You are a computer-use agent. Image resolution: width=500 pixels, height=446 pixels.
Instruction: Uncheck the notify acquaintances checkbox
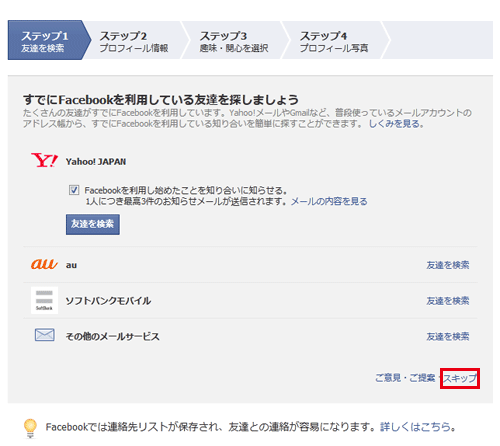pyautogui.click(x=74, y=190)
